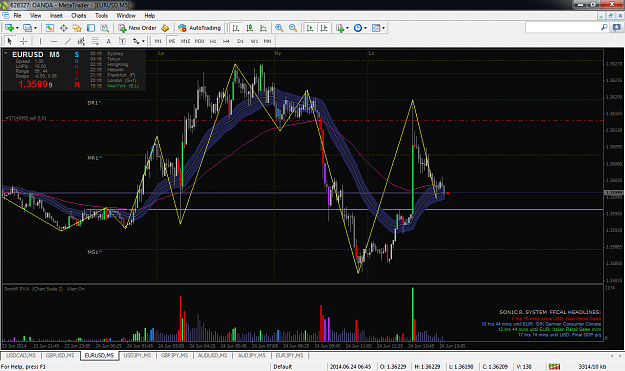Select the Crosshair tool
Viewport: 625px width, 371px height.
[x=24, y=41]
